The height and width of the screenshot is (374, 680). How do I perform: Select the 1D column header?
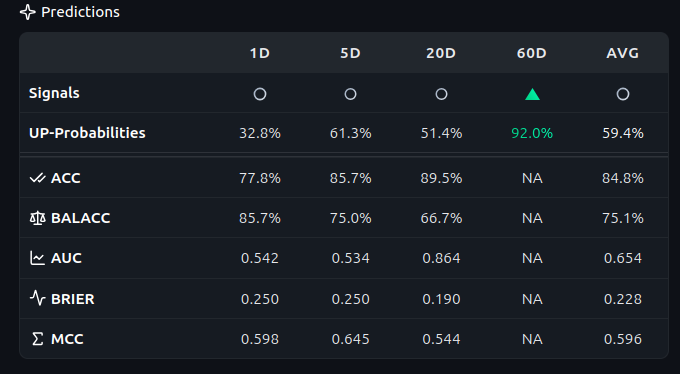pyautogui.click(x=260, y=53)
